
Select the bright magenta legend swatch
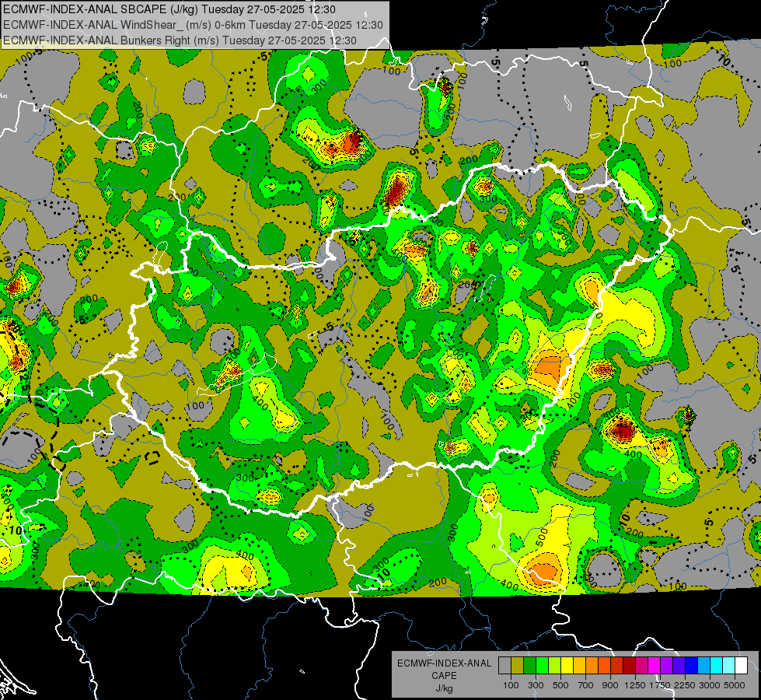click(655, 666)
